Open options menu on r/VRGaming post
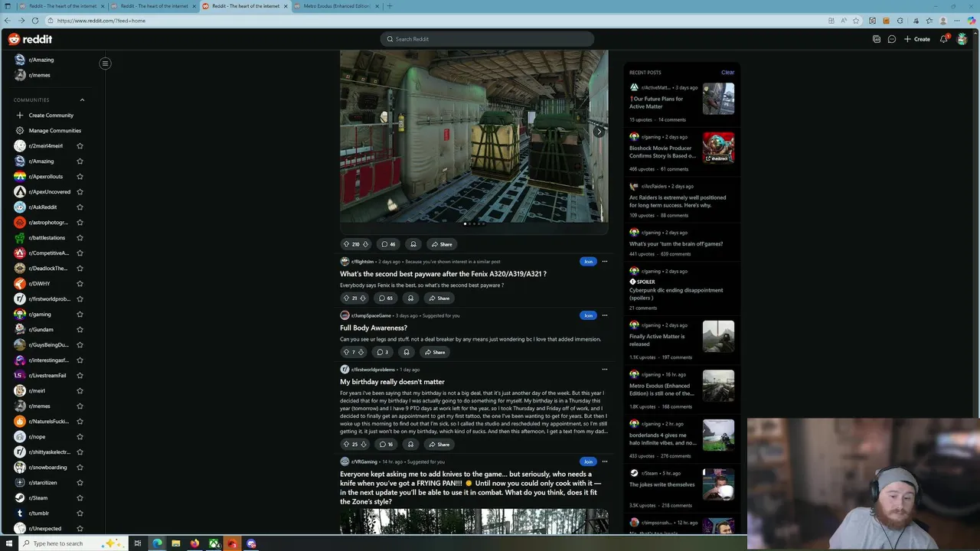 pos(605,461)
